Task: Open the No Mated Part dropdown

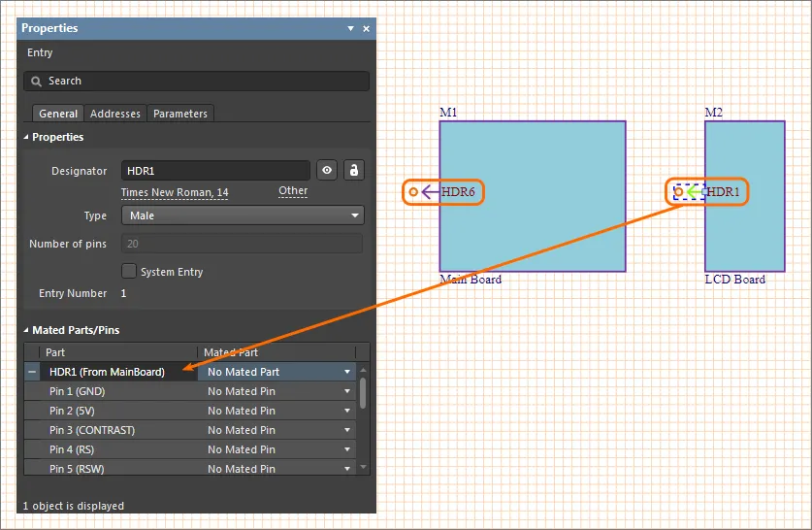Action: point(276,372)
